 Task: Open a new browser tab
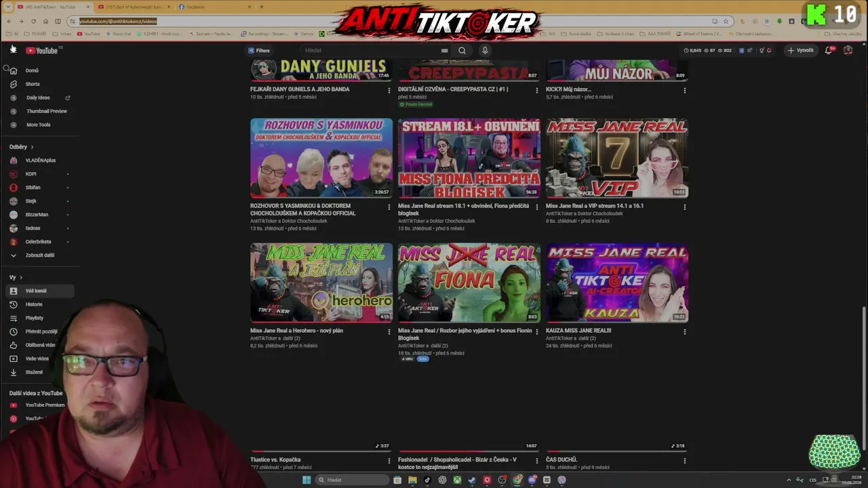point(262,7)
